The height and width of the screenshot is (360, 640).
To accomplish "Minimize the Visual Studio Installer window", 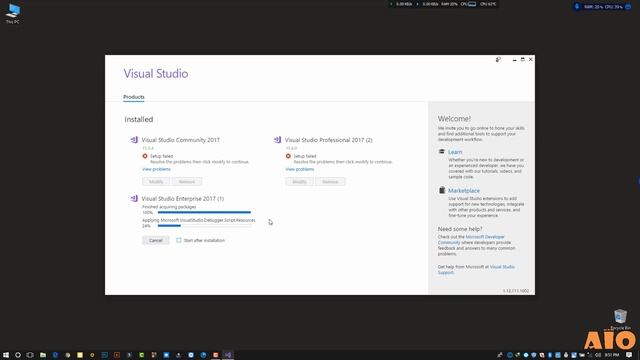I will click(x=514, y=60).
